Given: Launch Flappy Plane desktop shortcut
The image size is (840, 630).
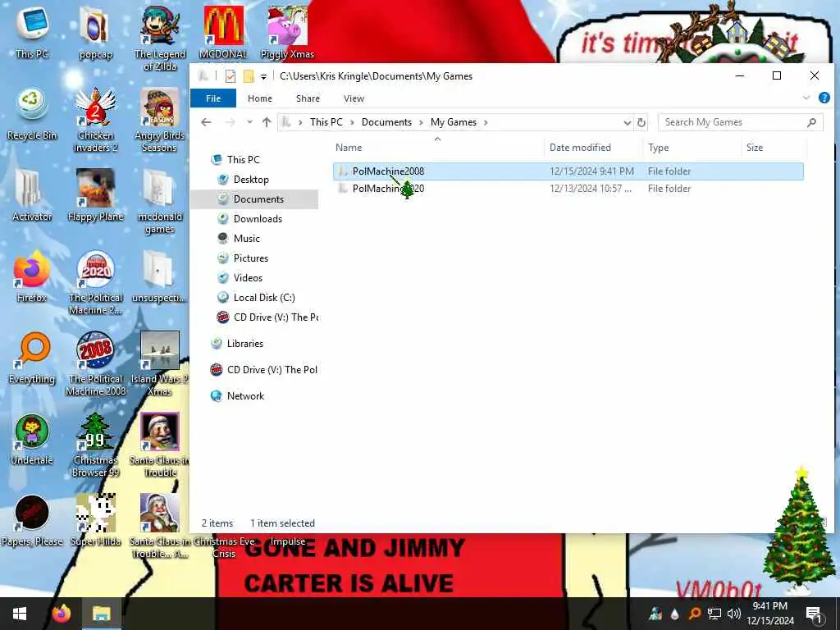Looking at the screenshot, I should point(95,195).
